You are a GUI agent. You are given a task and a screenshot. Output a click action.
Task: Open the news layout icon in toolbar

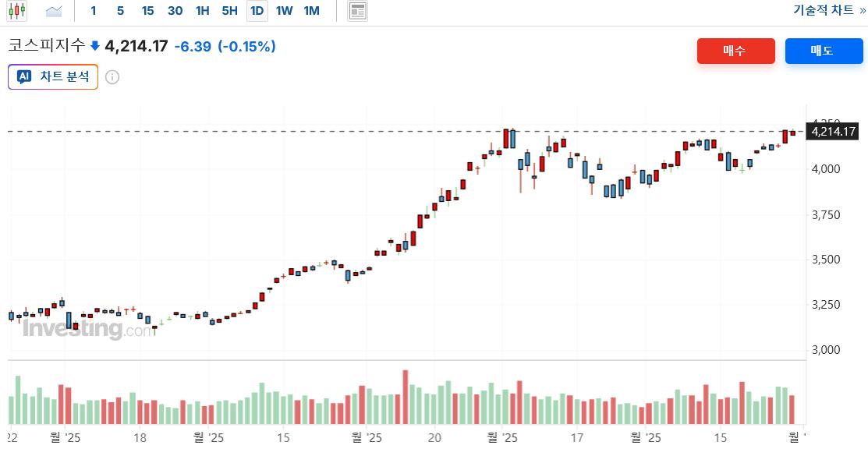click(358, 11)
